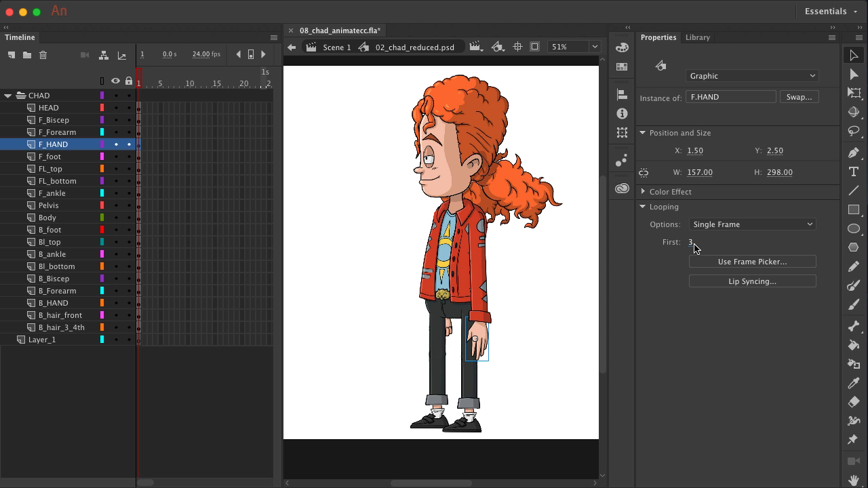
Task: Select the Text tool
Action: (x=854, y=171)
